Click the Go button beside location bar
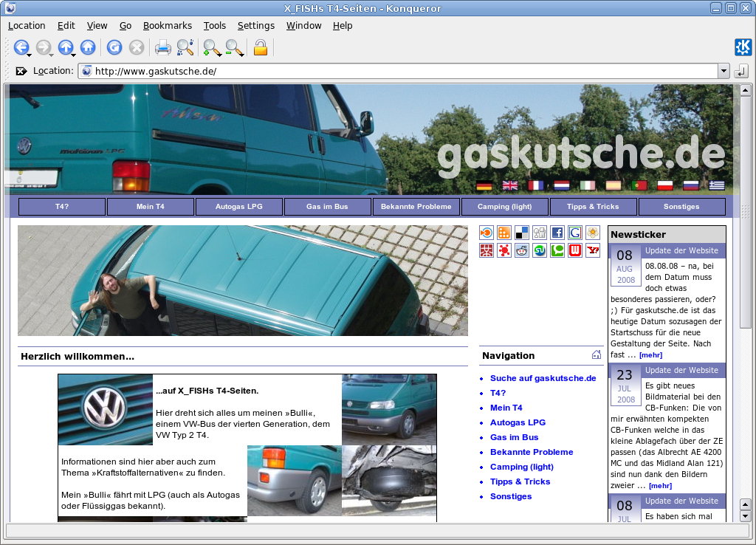756x545 pixels. coord(741,72)
